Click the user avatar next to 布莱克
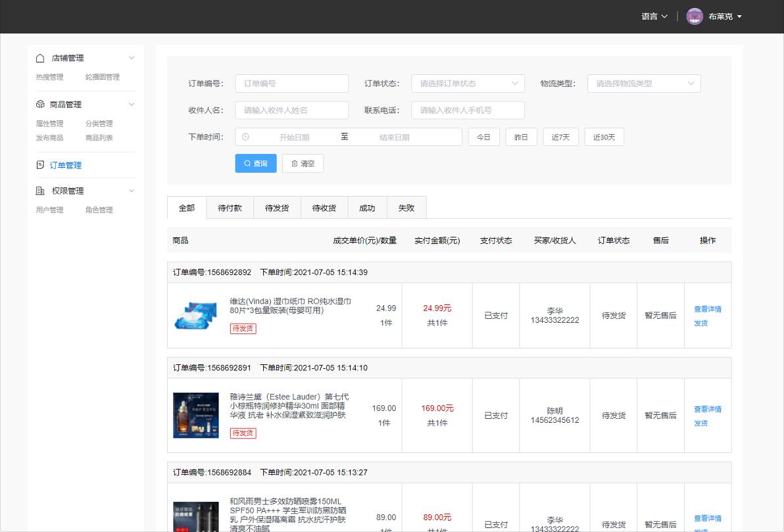 694,16
